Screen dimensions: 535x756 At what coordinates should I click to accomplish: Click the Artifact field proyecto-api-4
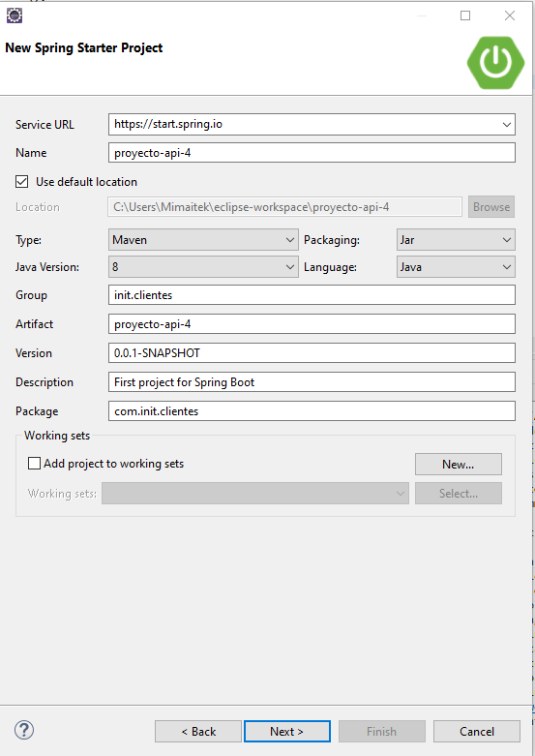(312, 324)
